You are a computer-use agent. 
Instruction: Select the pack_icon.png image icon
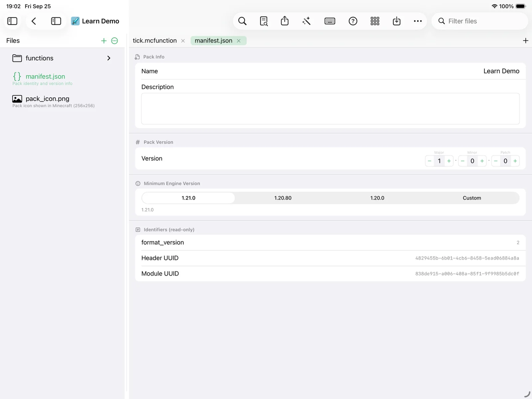[17, 99]
